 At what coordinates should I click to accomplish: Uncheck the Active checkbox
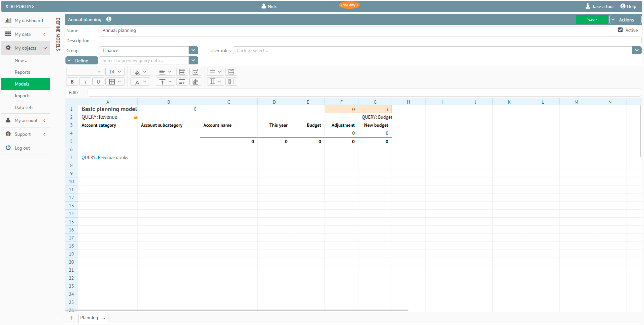click(x=620, y=30)
